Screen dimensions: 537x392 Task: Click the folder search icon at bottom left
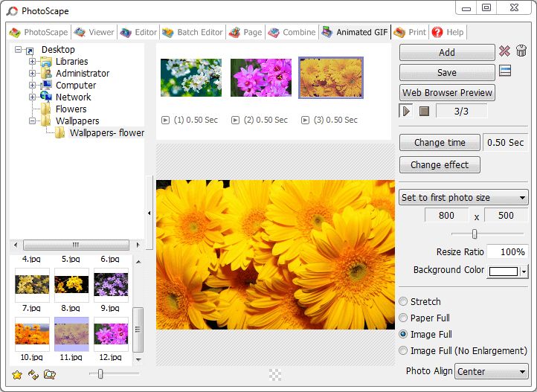50,375
